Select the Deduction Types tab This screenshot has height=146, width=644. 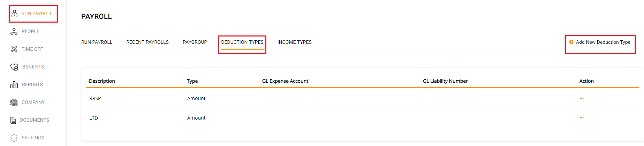tap(242, 42)
